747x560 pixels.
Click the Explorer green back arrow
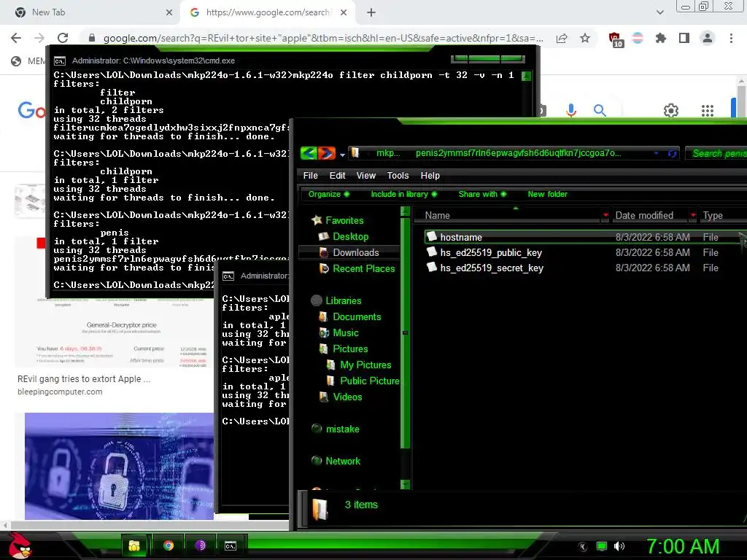pyautogui.click(x=309, y=153)
